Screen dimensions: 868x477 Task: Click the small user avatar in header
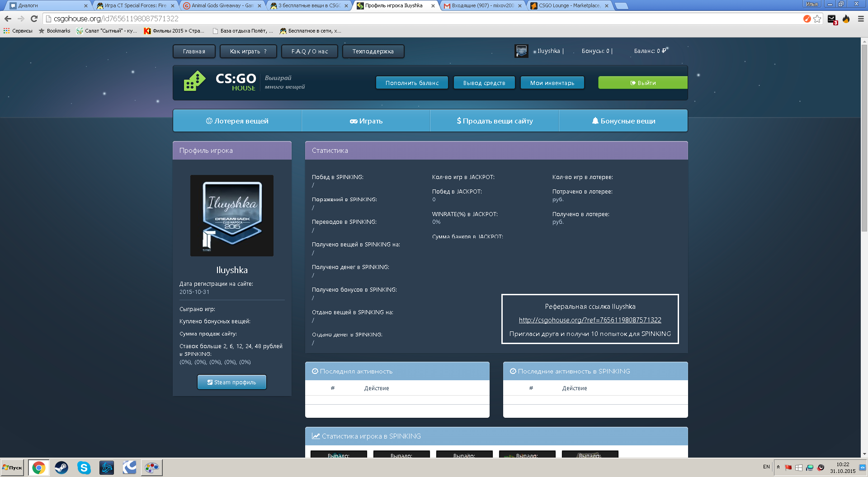coord(521,51)
